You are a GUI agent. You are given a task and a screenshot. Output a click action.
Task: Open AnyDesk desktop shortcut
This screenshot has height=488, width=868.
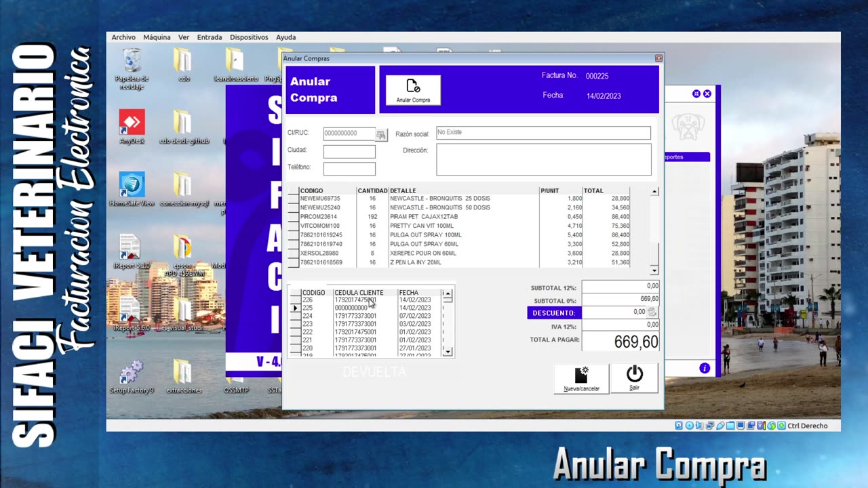132,127
